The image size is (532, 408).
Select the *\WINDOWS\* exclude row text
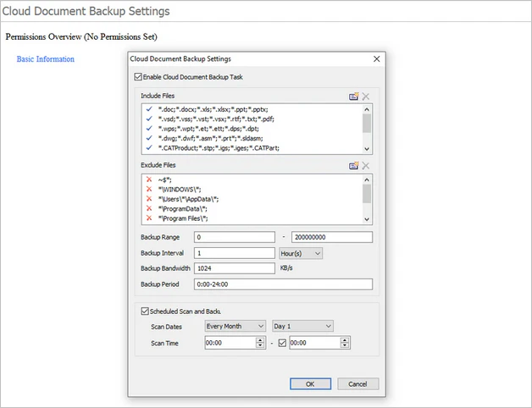(x=180, y=189)
